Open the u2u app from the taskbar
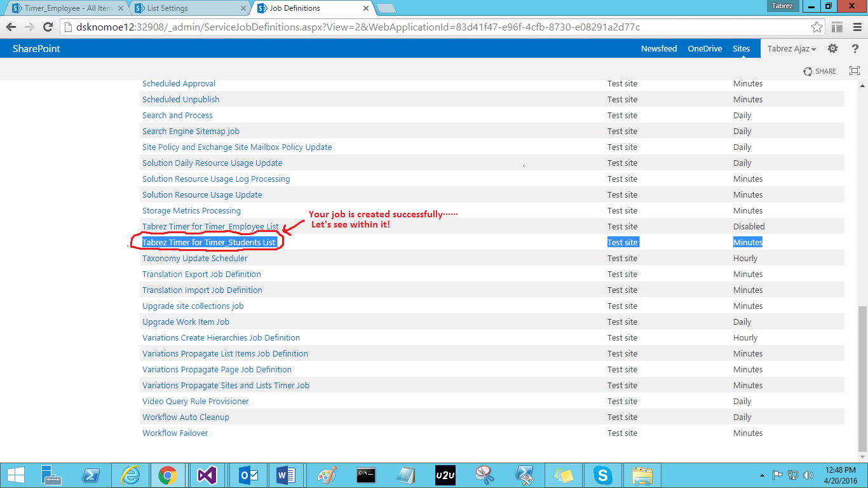This screenshot has height=488, width=868. pos(445,475)
